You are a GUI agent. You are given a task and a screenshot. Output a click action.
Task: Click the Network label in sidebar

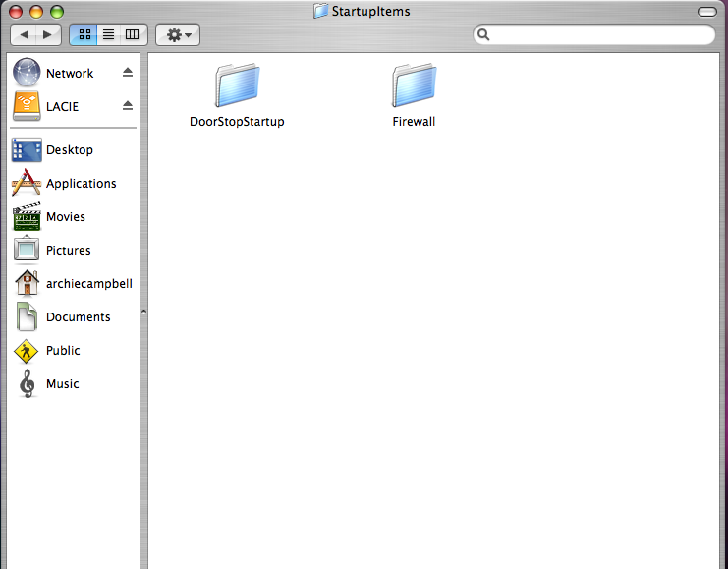coord(70,73)
